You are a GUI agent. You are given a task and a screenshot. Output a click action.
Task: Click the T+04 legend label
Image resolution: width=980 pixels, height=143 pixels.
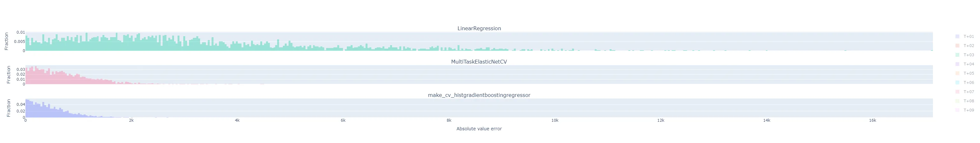(x=969, y=64)
